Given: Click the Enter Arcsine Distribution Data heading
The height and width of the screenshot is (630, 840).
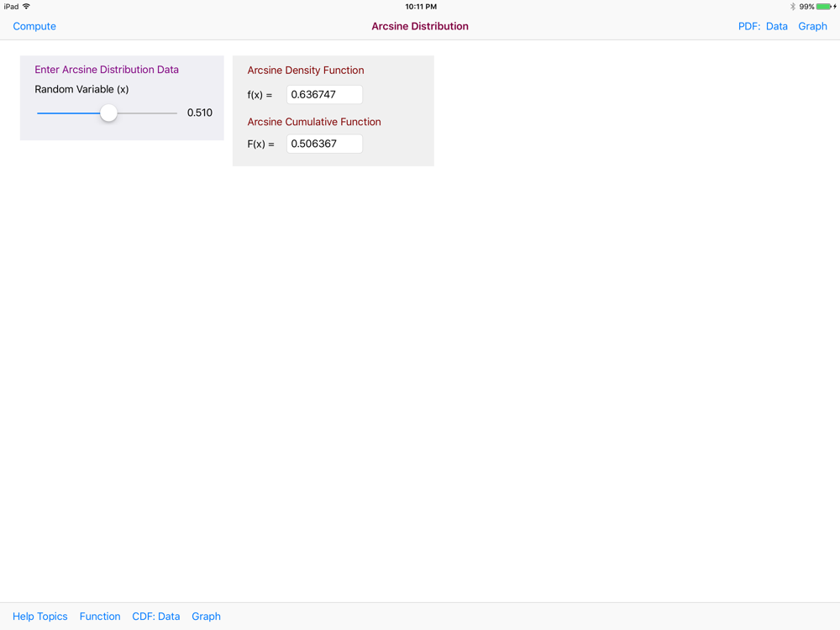Looking at the screenshot, I should [x=107, y=70].
